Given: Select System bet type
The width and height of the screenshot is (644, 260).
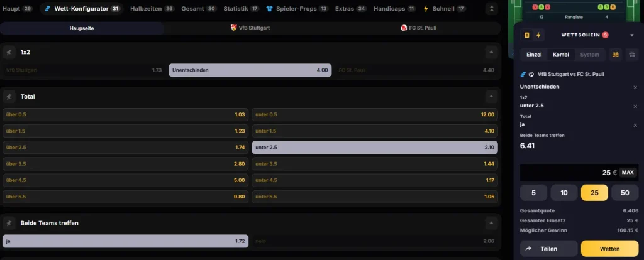Looking at the screenshot, I should point(589,55).
